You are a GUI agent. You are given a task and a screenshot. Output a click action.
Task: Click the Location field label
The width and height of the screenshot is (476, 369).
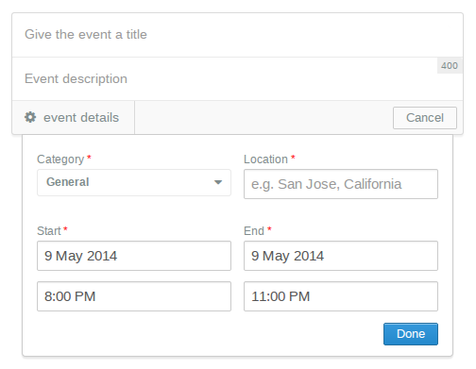[x=266, y=159]
